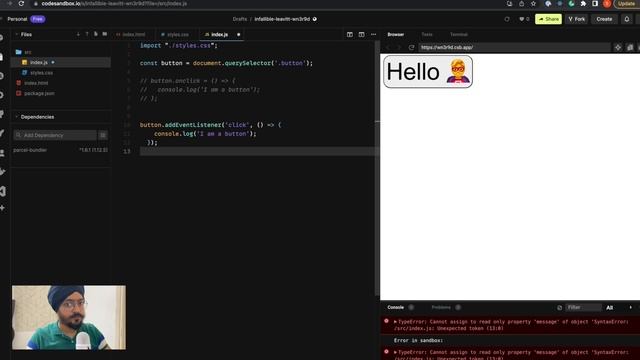Click the download icon in Files header

click(78, 34)
